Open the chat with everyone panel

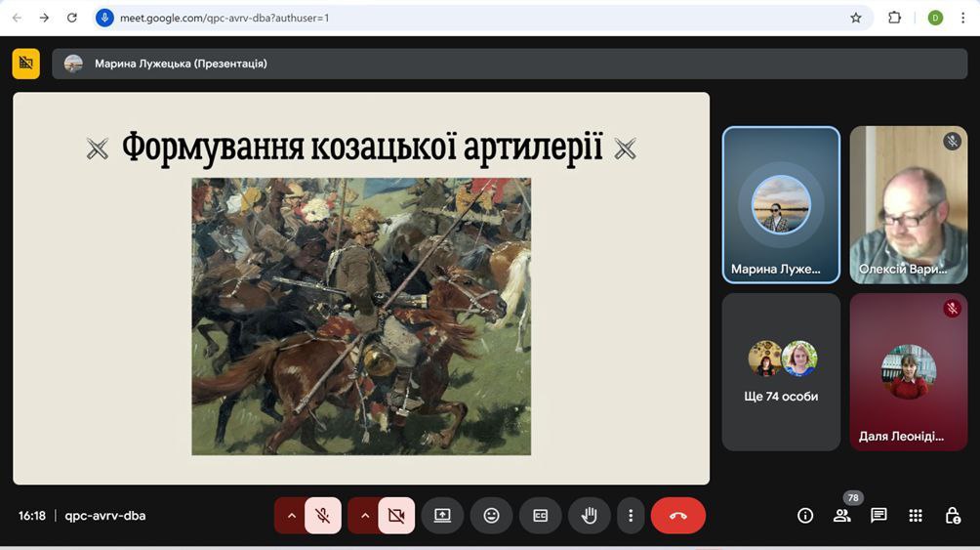[878, 516]
